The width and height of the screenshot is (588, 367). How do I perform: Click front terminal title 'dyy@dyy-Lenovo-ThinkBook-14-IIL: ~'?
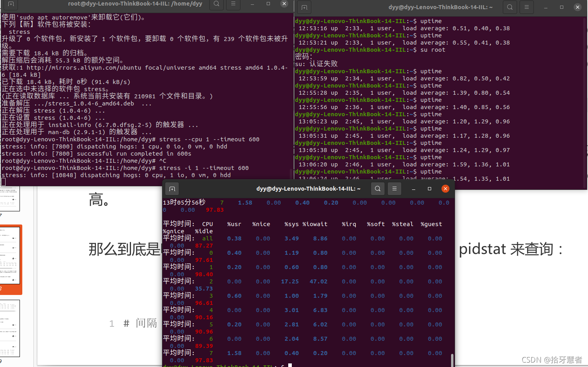(x=309, y=189)
